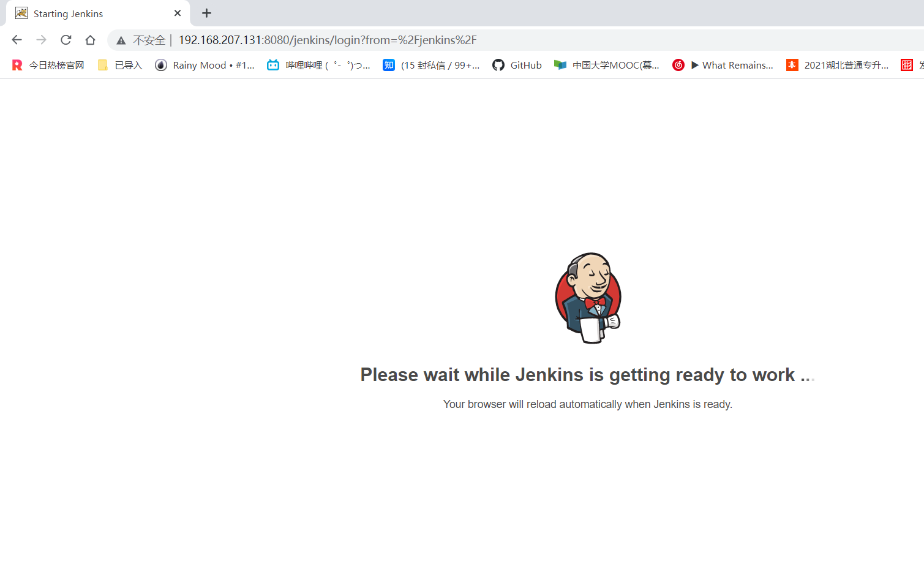Click the browser forward arrow
Screen dimensions: 924x574
coord(41,40)
